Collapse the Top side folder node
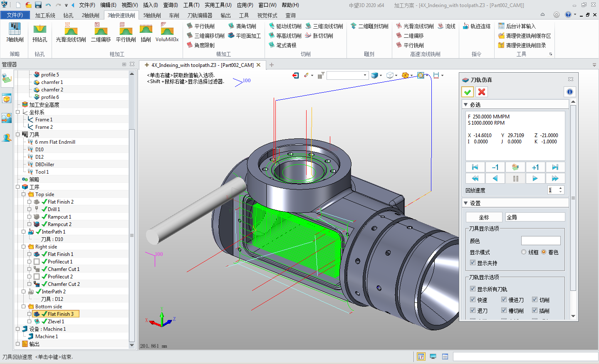Viewport: 599px width, 364px height. tap(24, 194)
